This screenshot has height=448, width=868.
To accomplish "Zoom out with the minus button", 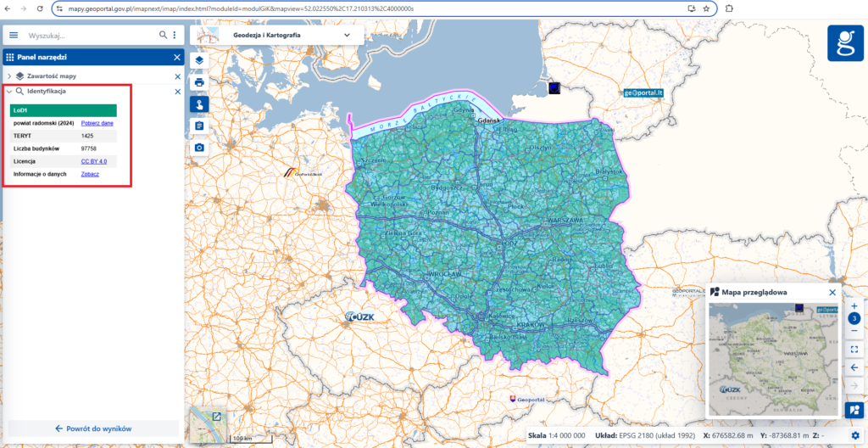I will pos(854,330).
